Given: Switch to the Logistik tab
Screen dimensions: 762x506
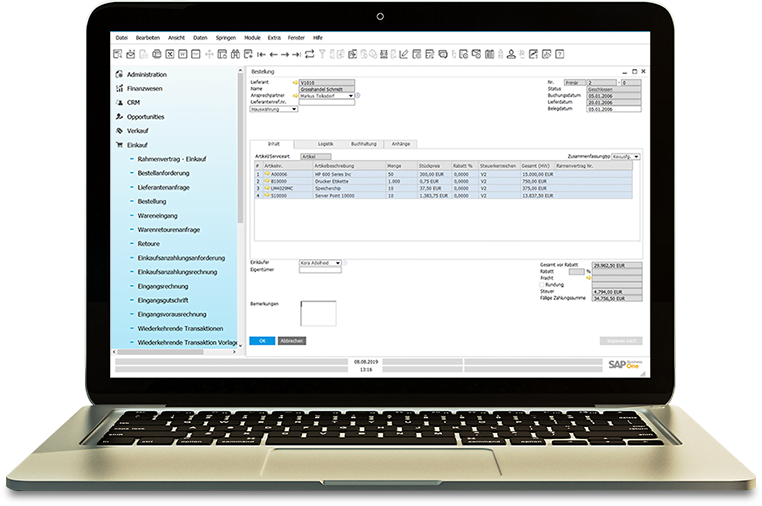Looking at the screenshot, I should [x=326, y=144].
